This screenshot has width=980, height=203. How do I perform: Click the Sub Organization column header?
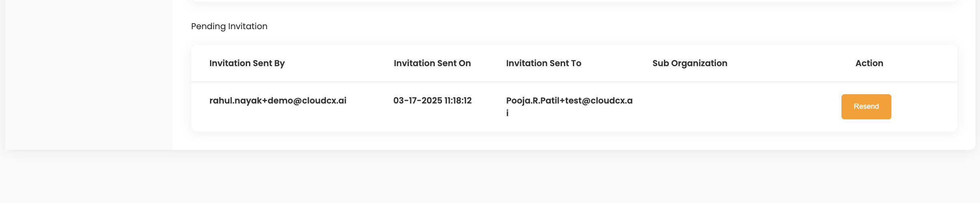pos(689,63)
